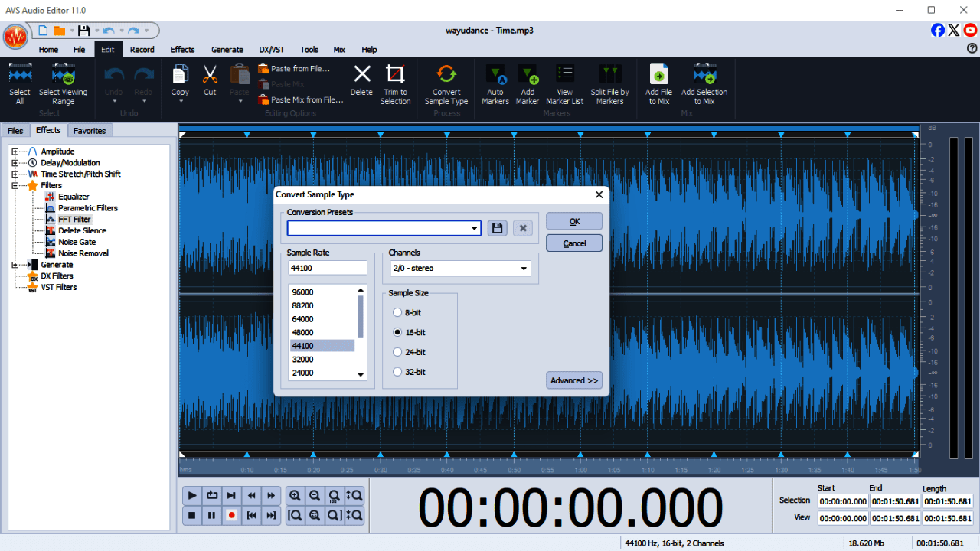Click the Convert Sample Type icon
The image size is (980, 551).
click(x=446, y=75)
